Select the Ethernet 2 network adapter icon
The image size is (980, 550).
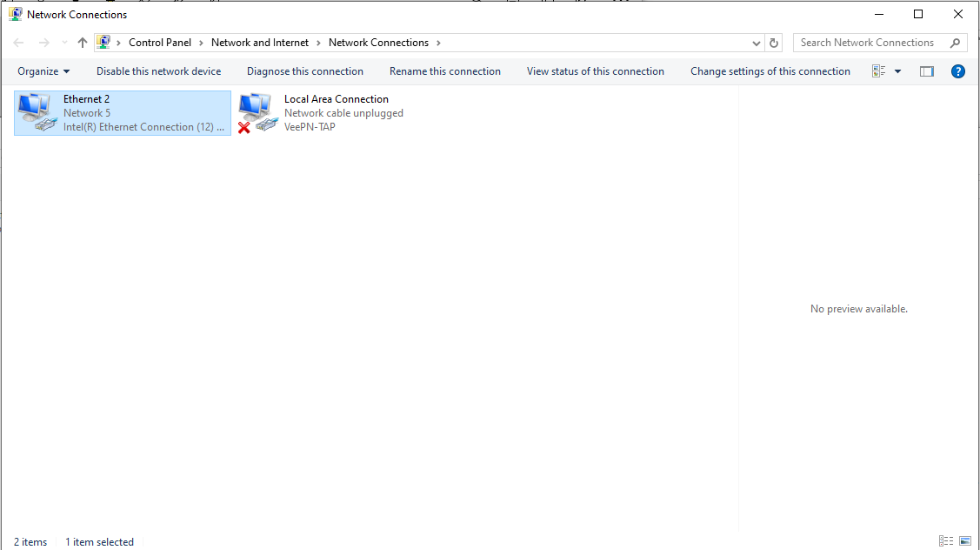[37, 112]
